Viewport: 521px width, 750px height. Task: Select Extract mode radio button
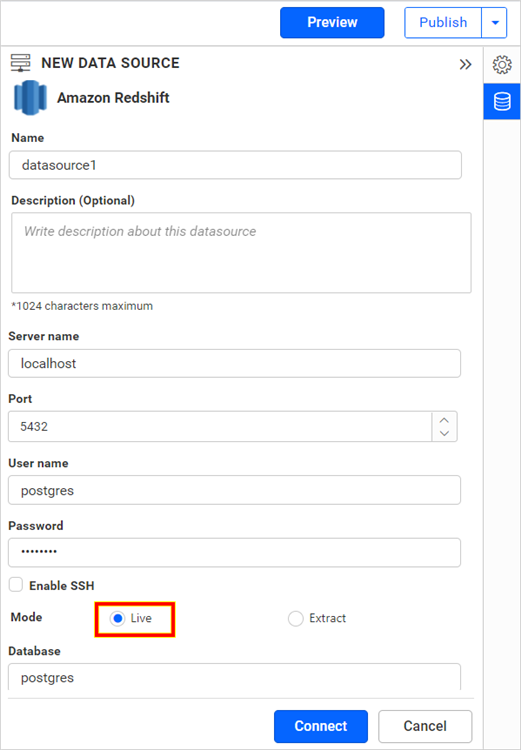tap(296, 618)
